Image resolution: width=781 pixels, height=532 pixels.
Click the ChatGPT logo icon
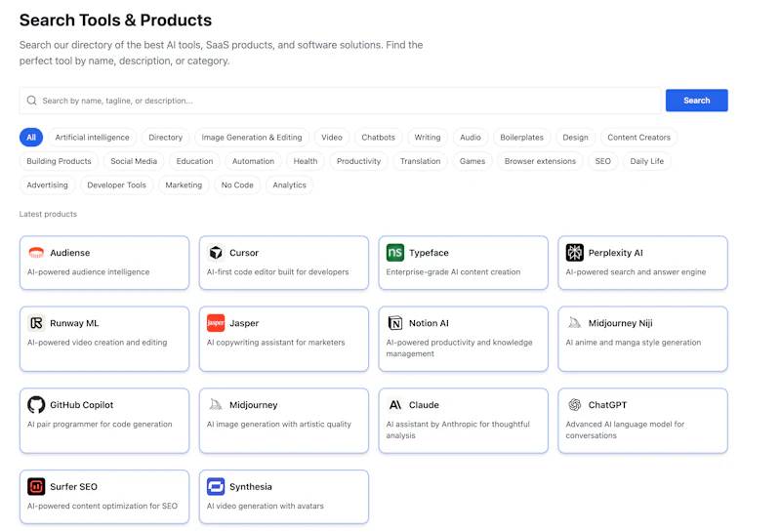[x=574, y=404]
